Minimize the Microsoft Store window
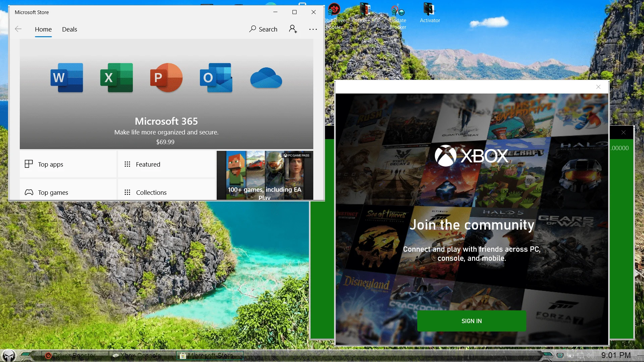The image size is (644, 362). coord(275,12)
